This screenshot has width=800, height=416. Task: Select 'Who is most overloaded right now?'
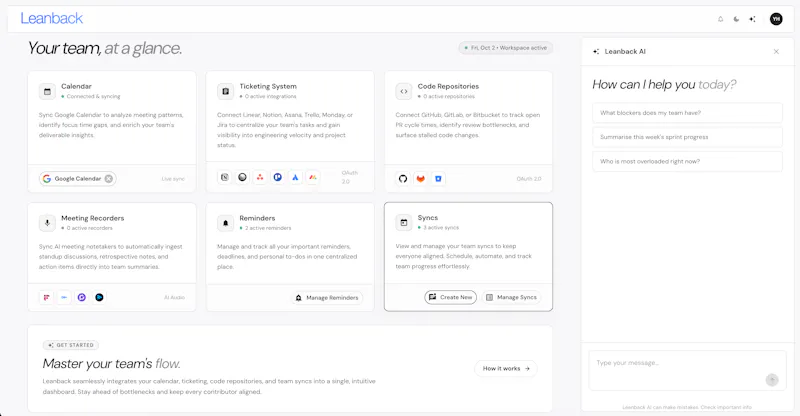tap(687, 161)
